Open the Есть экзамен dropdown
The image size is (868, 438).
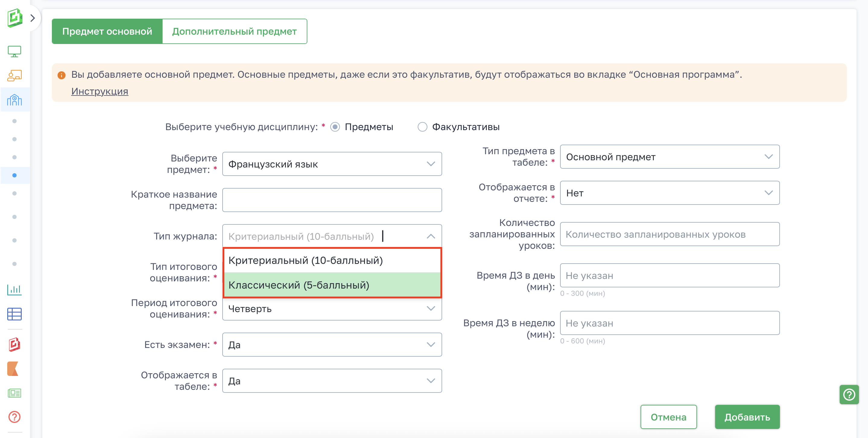pos(332,345)
